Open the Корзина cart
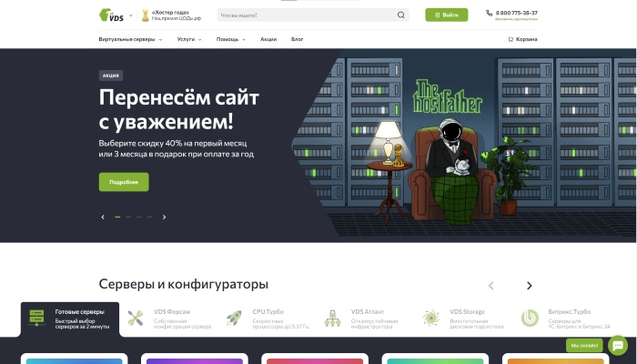The width and height of the screenshot is (637, 364). coord(522,39)
